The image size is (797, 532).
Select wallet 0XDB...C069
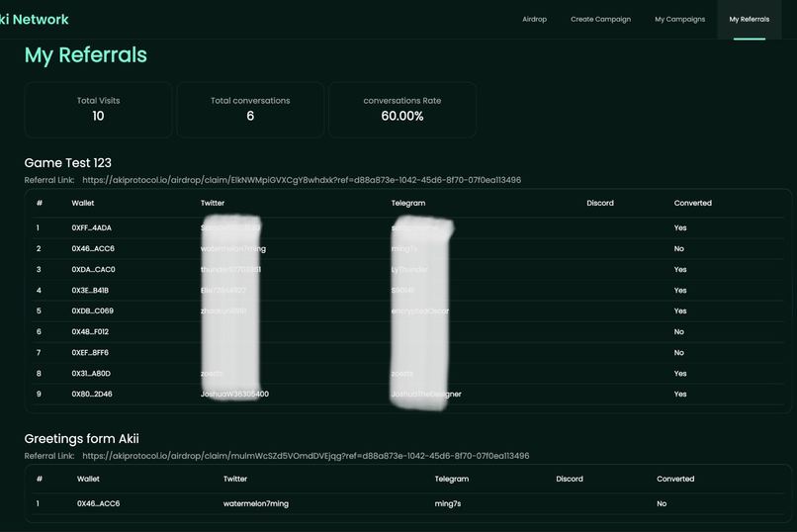[93, 310]
